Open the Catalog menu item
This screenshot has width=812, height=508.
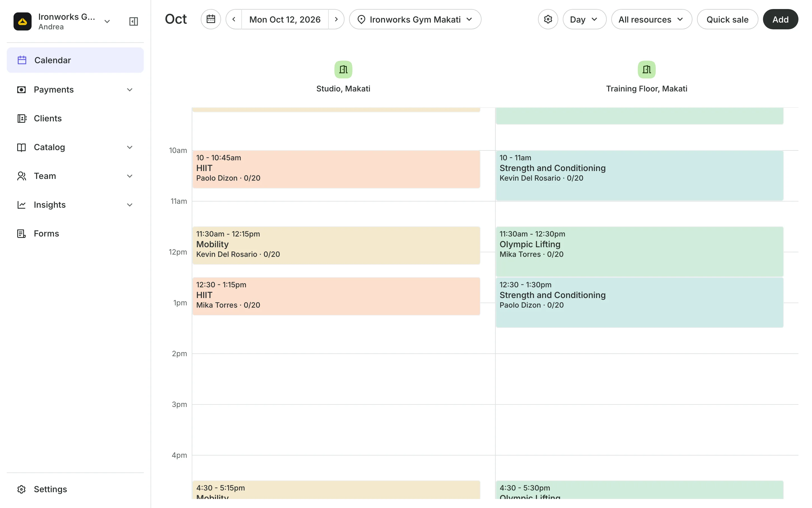point(75,147)
